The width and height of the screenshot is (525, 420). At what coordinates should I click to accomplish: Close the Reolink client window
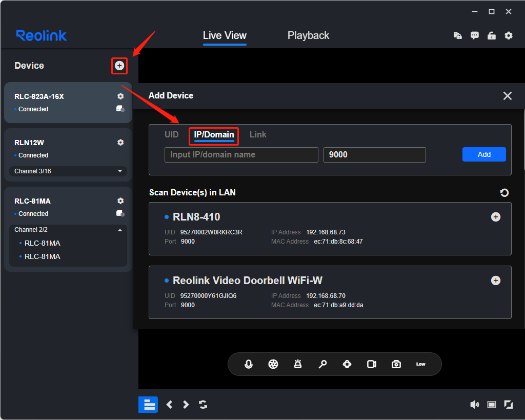[509, 12]
